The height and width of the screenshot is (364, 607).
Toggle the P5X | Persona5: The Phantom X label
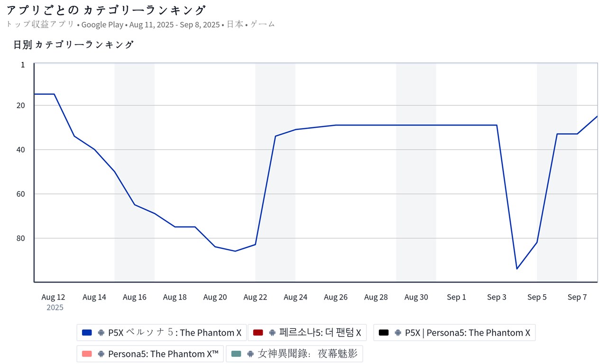[468, 333]
